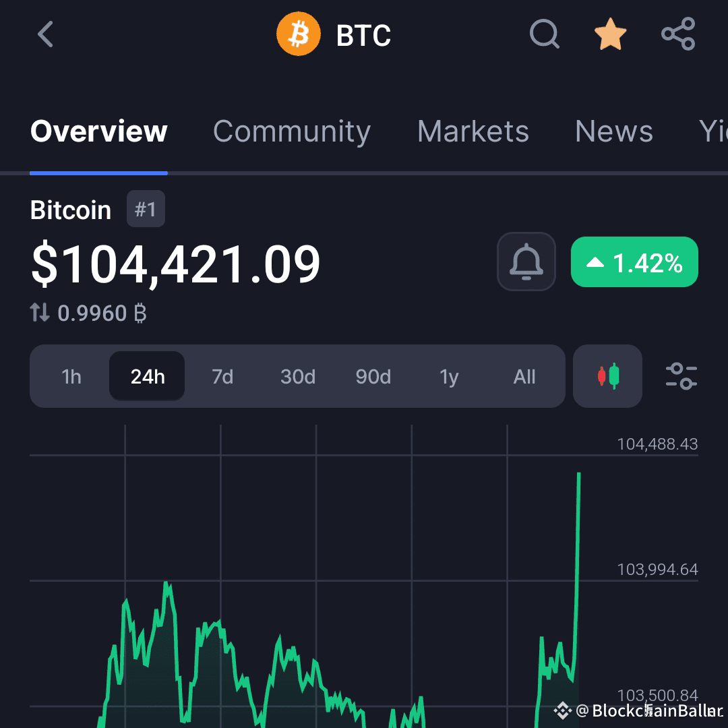Viewport: 728px width, 728px height.
Task: Tap the Bitcoin logo in the header
Action: 299,34
